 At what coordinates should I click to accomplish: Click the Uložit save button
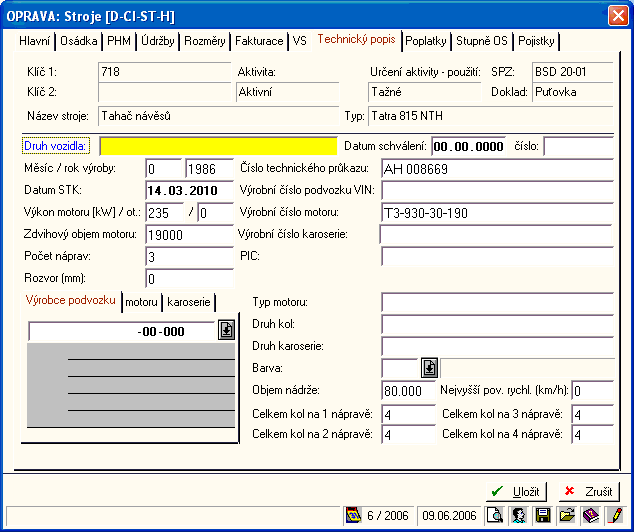click(516, 491)
